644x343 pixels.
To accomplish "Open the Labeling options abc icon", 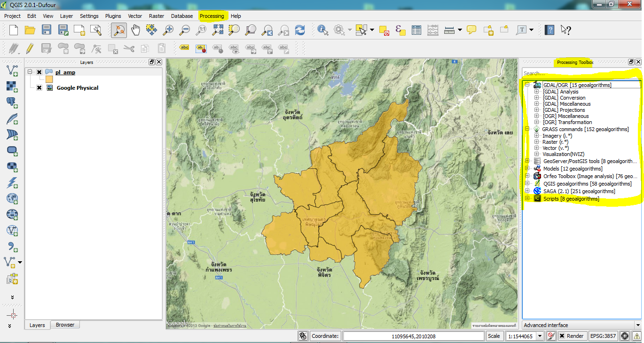I will (185, 47).
